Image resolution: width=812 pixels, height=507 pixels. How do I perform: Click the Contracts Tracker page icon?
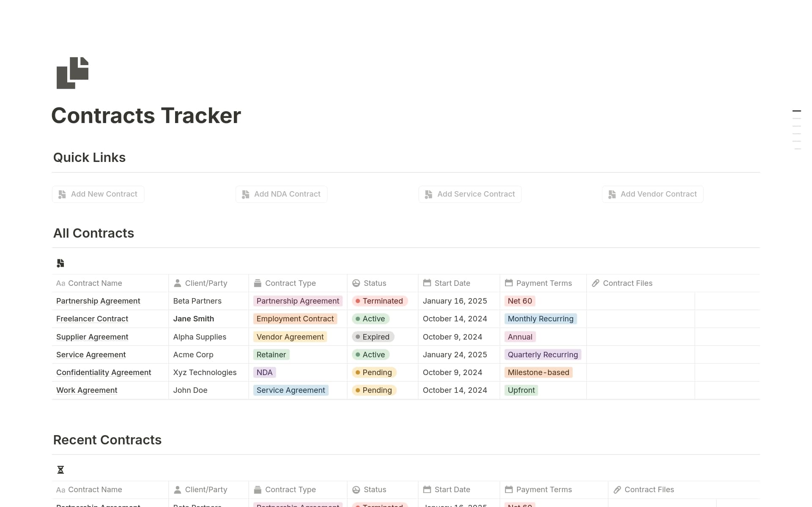[72, 73]
